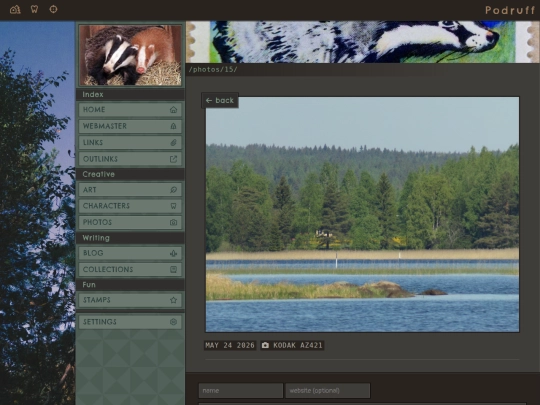Focus the website (optional) field
The width and height of the screenshot is (540, 405).
[x=328, y=391]
